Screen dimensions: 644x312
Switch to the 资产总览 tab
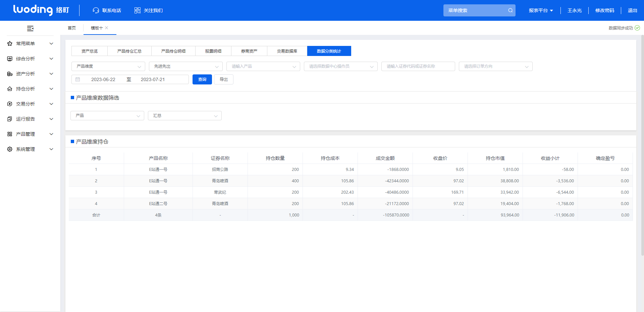coord(90,51)
